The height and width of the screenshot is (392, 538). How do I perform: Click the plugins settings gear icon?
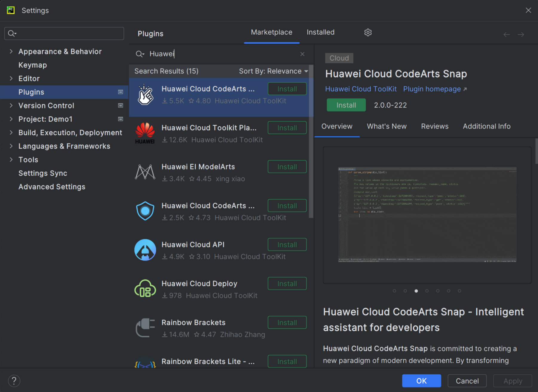pos(368,32)
